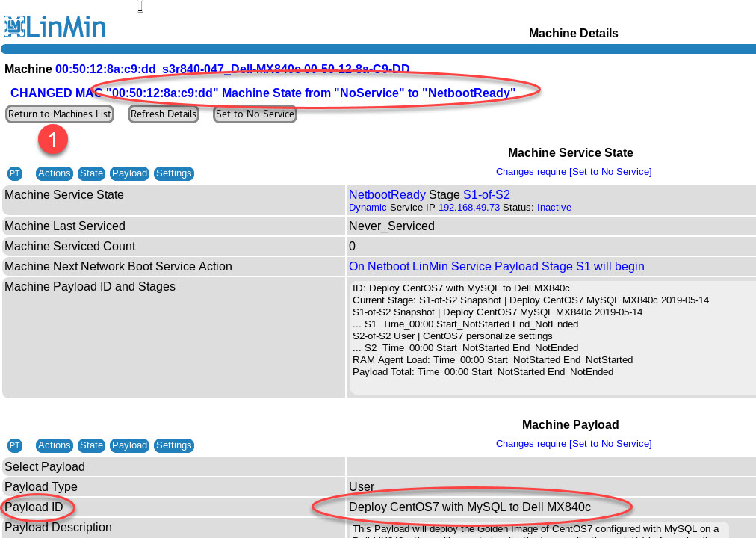
Task: Select State tab in Machine Payload section
Action: [91, 445]
